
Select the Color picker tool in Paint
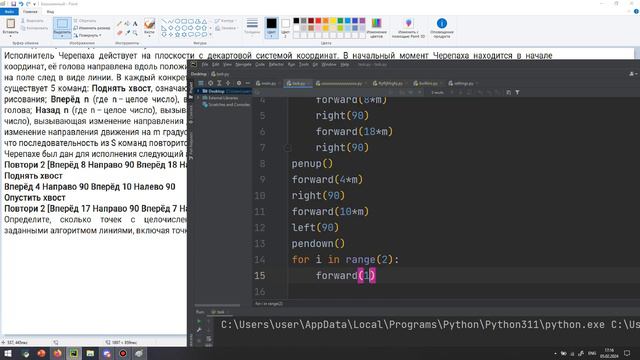pos(127,32)
